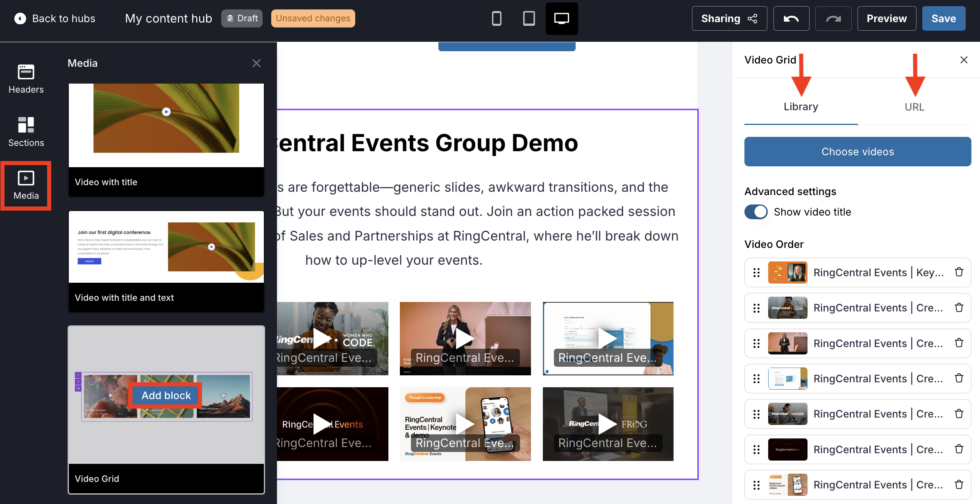Image resolution: width=980 pixels, height=504 pixels.
Task: Select the Events Group Demo heading text
Action: tap(428, 143)
